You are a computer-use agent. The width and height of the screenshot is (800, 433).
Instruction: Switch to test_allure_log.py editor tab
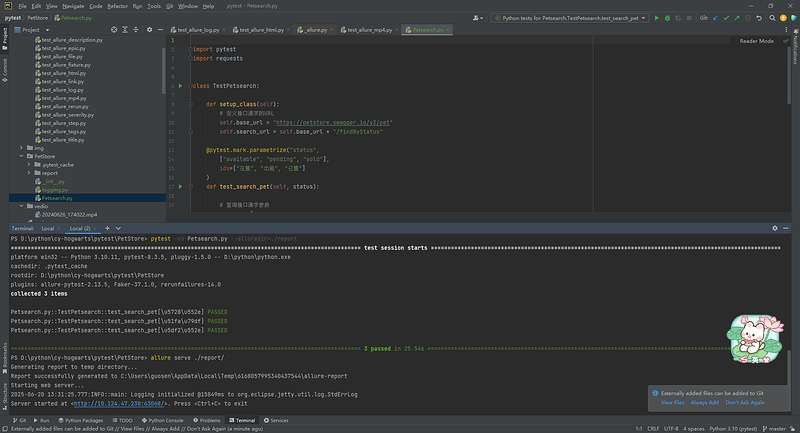[198, 30]
